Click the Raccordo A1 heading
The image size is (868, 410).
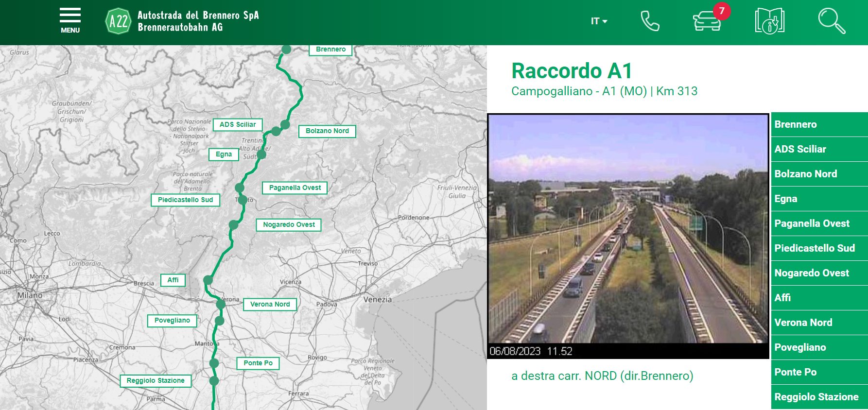[x=572, y=71]
